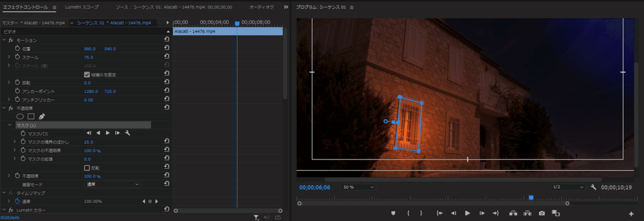Open the 50 % zoom level dropdown
The image size is (644, 221).
[358, 187]
